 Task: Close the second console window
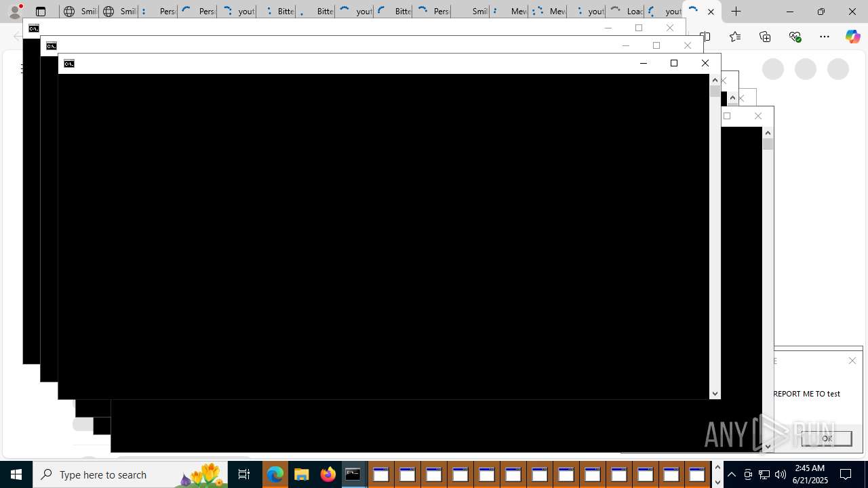pos(688,45)
